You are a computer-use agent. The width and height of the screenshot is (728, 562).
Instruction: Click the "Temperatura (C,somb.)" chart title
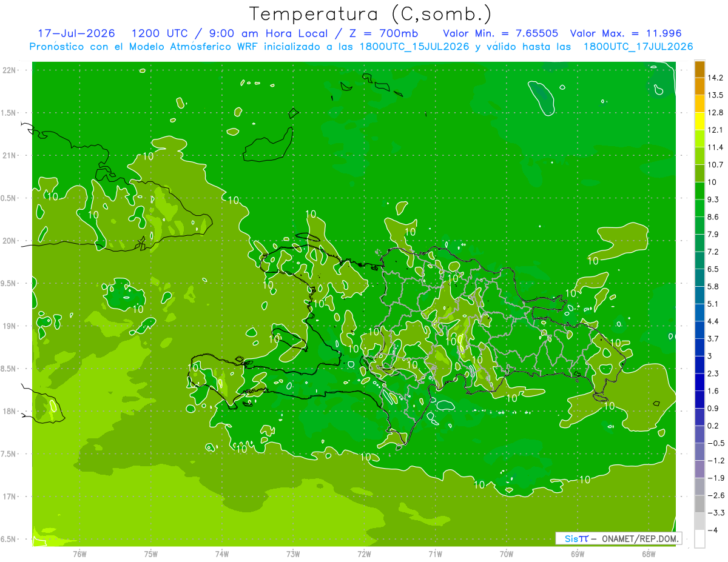[371, 14]
